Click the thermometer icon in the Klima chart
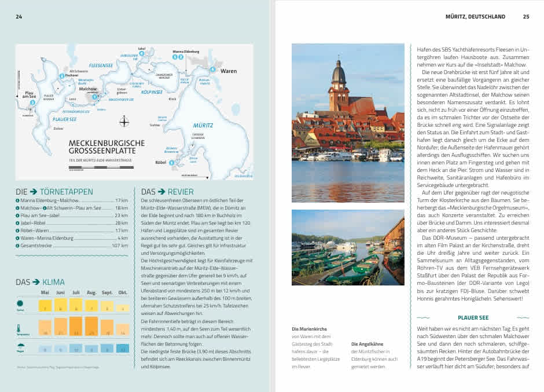The image size is (544, 392). pos(19,328)
